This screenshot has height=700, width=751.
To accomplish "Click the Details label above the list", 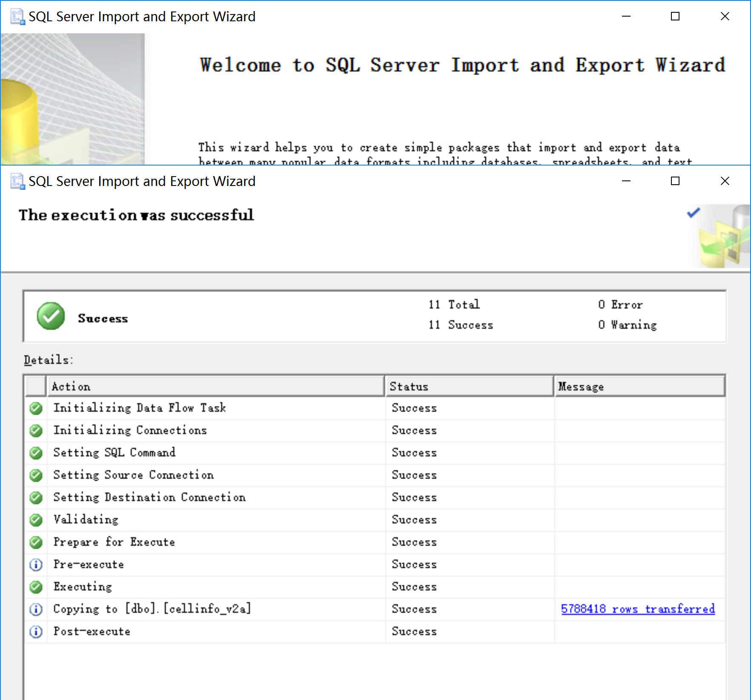I will tap(49, 360).
